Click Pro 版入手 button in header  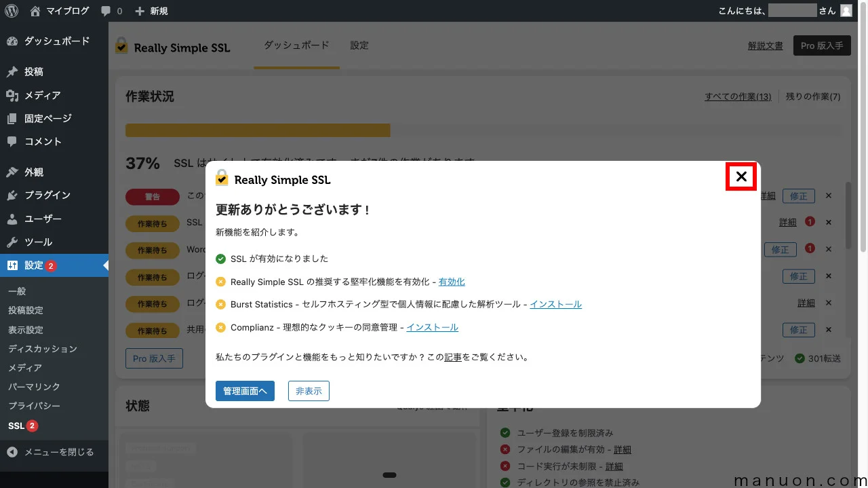pyautogui.click(x=822, y=45)
